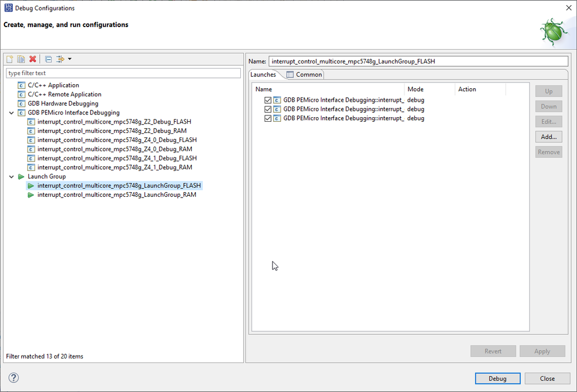Collapse the GDB PEMicro Interface Debugging node
577x392 pixels.
(12, 113)
